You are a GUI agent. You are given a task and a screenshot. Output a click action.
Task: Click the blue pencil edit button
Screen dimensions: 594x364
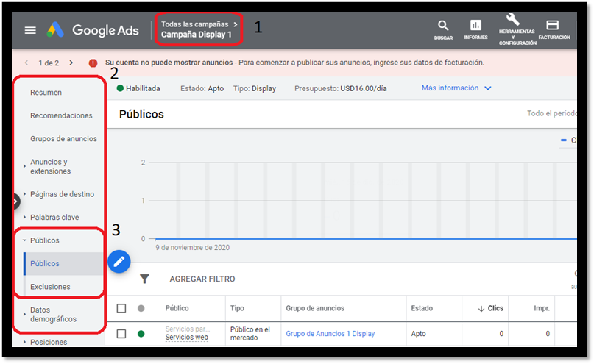point(119,262)
